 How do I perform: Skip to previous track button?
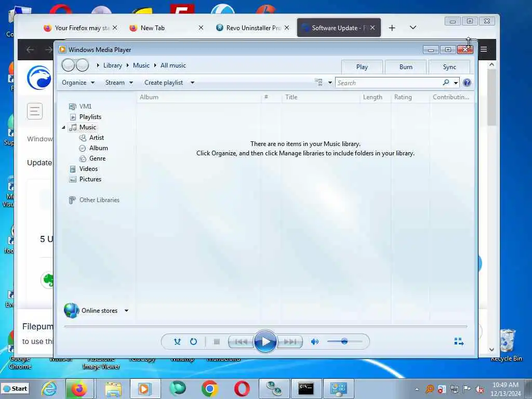[x=241, y=342]
